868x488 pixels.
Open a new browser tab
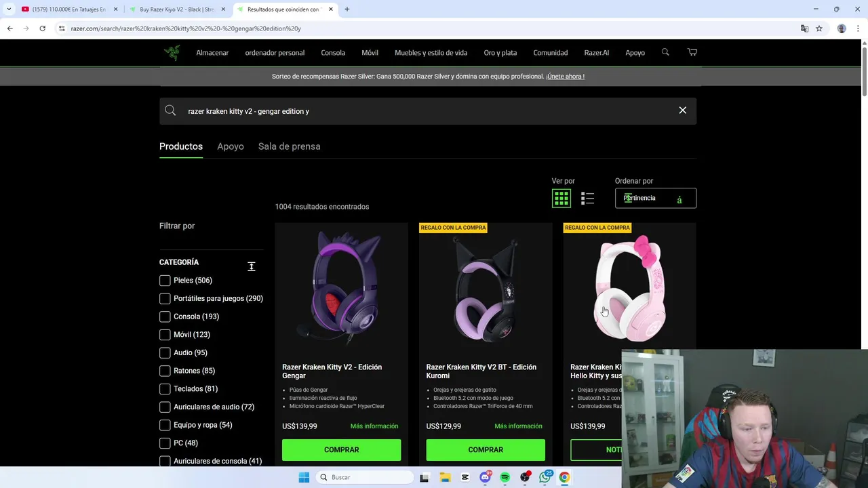coord(347,9)
